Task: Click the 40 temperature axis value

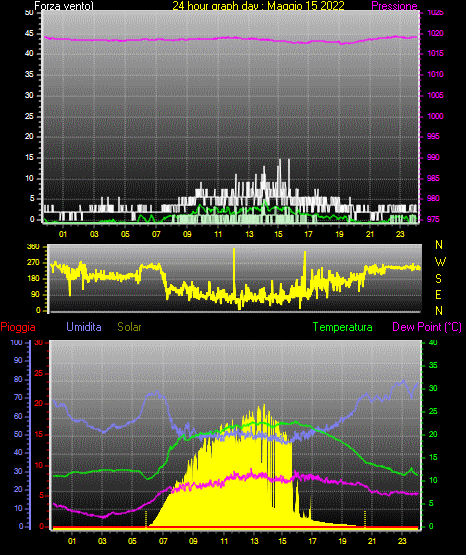Action: click(433, 343)
